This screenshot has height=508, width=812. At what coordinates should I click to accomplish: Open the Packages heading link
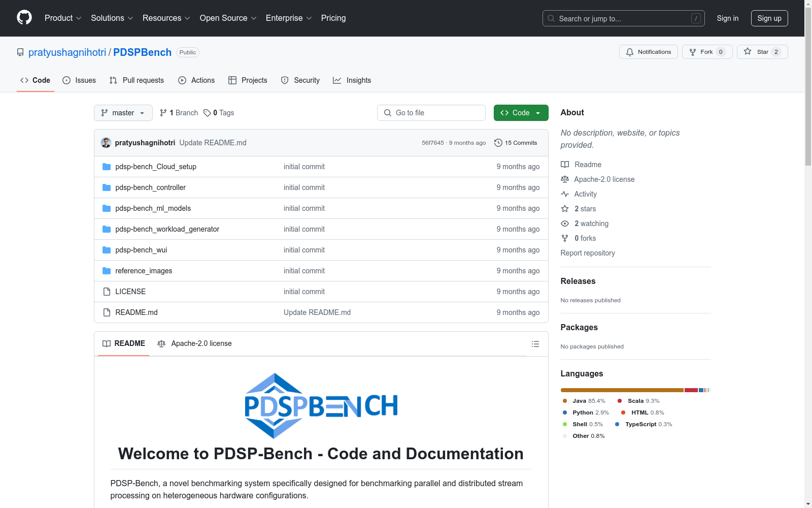[x=579, y=327]
